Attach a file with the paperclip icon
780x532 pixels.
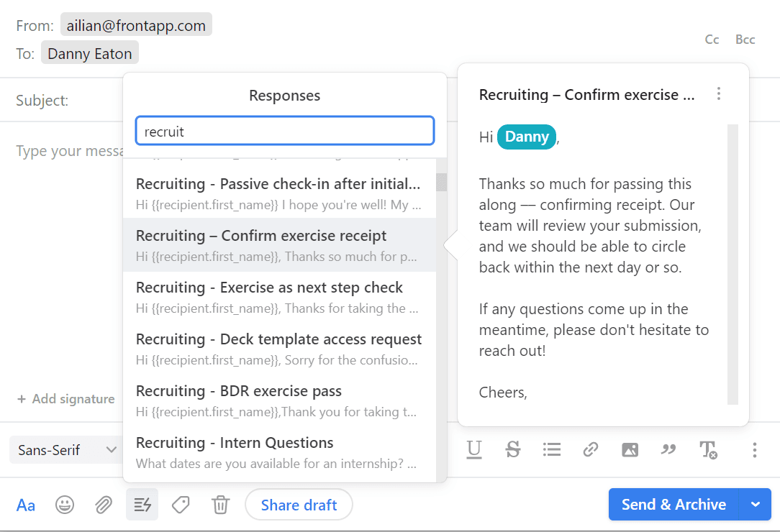click(104, 505)
